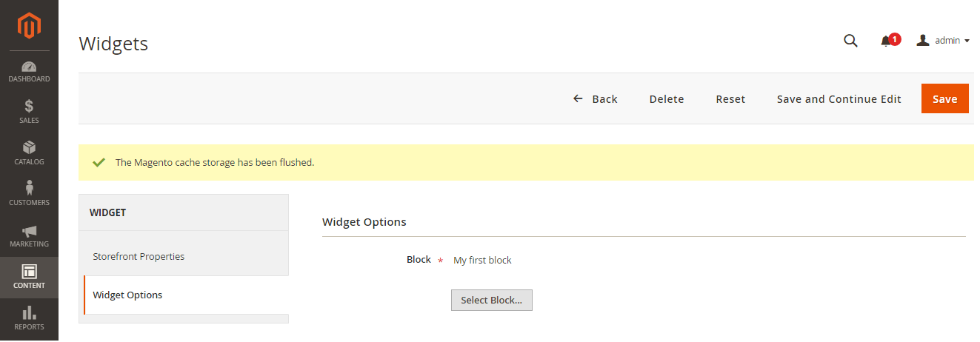Go back using the Back button
Screen dimensions: 980x342
[596, 99]
